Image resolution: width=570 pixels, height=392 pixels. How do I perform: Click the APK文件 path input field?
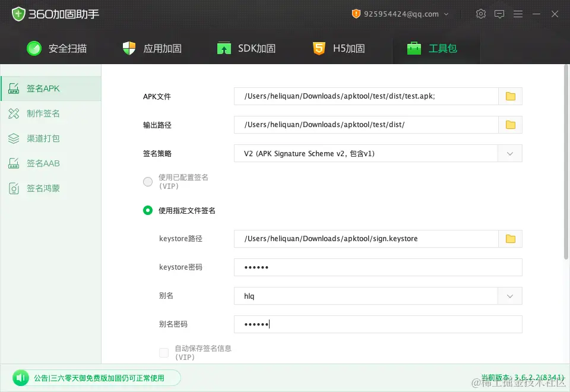tap(366, 96)
